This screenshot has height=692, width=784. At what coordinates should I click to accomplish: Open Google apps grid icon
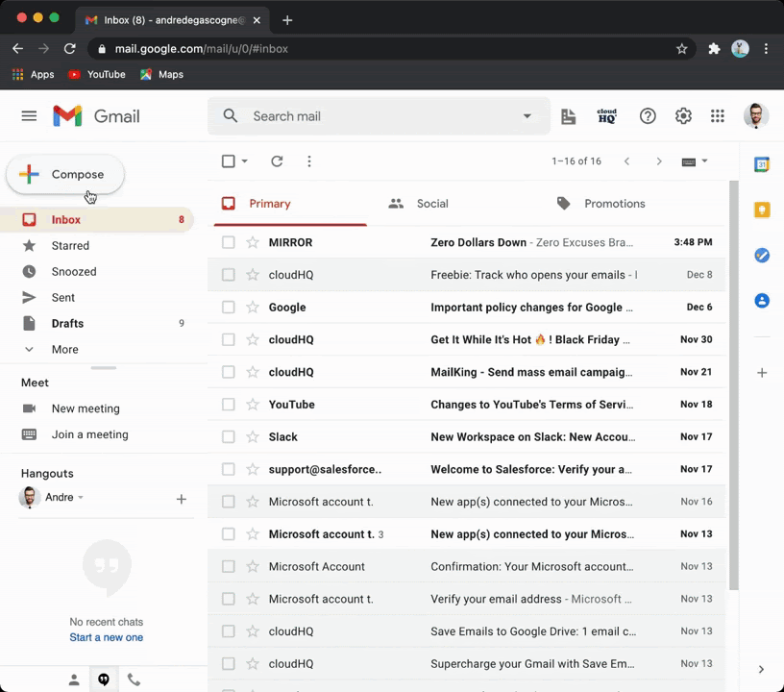718,116
